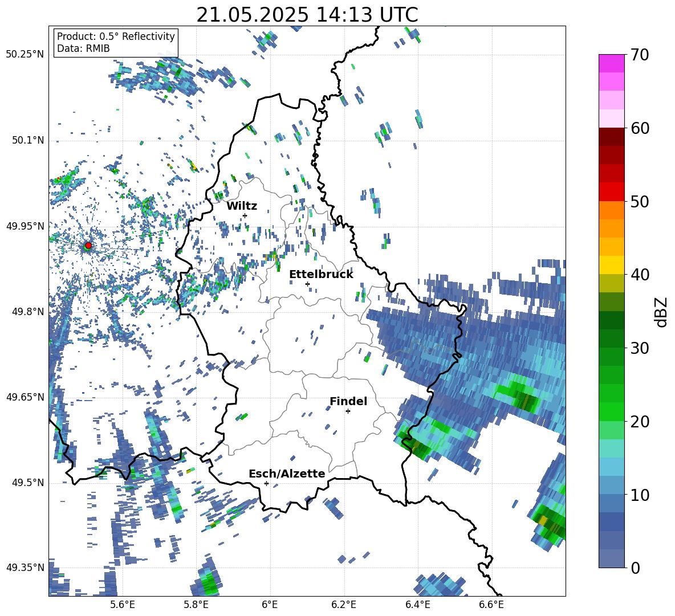The image size is (675, 616).
Task: Click the 5.6°E longitude label
Action: click(123, 605)
